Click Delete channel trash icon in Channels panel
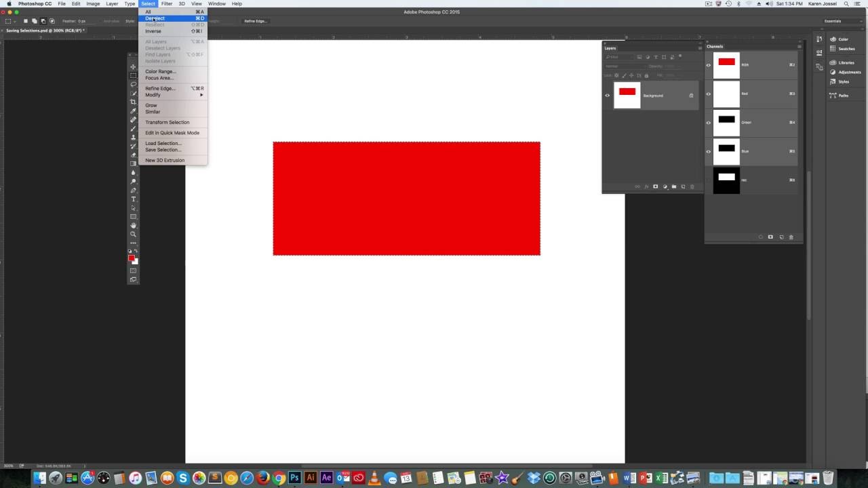This screenshot has width=868, height=488. [x=791, y=237]
